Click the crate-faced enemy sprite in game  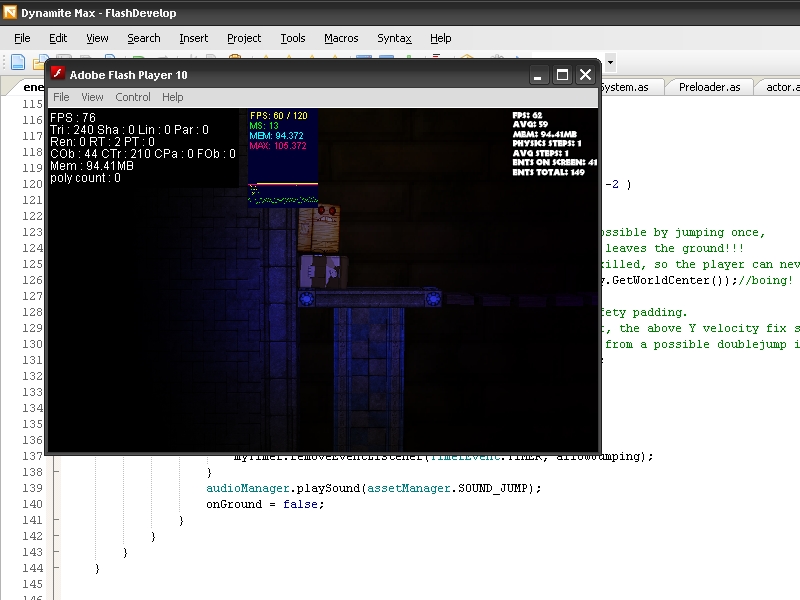click(x=321, y=229)
